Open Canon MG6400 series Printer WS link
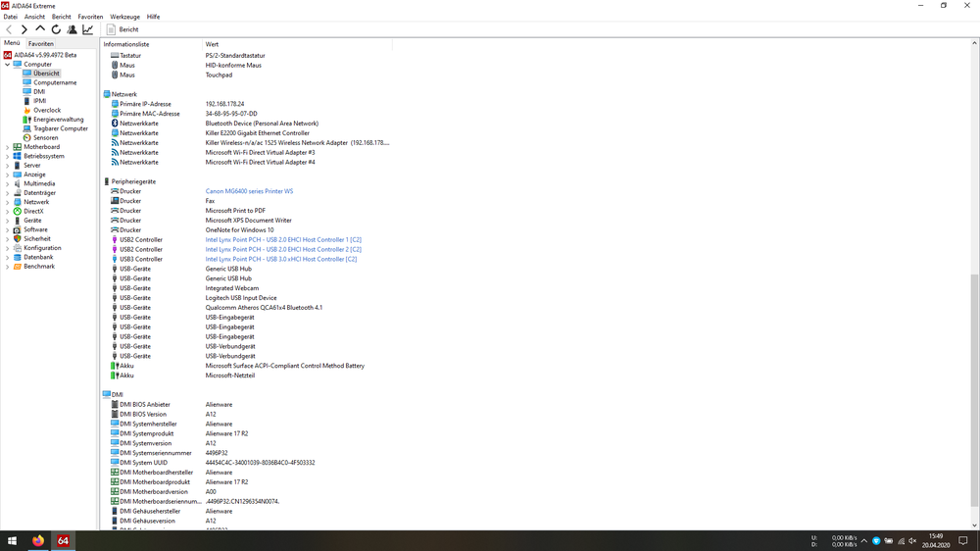The image size is (980, 551). coord(249,191)
